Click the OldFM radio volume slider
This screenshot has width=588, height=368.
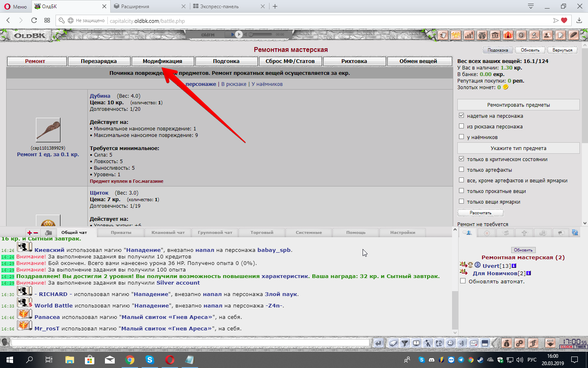[x=261, y=34]
